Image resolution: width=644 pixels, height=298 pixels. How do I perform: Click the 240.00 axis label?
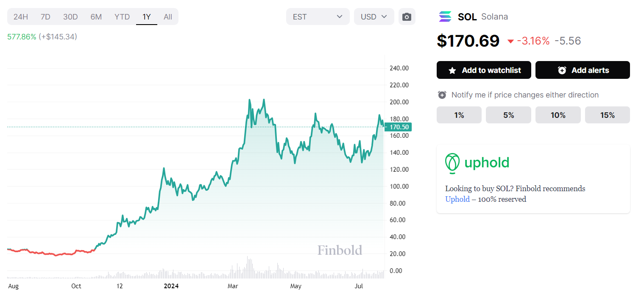(x=399, y=68)
